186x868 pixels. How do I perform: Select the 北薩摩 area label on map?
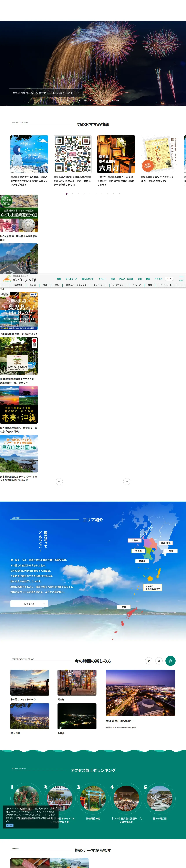click(135, 540)
